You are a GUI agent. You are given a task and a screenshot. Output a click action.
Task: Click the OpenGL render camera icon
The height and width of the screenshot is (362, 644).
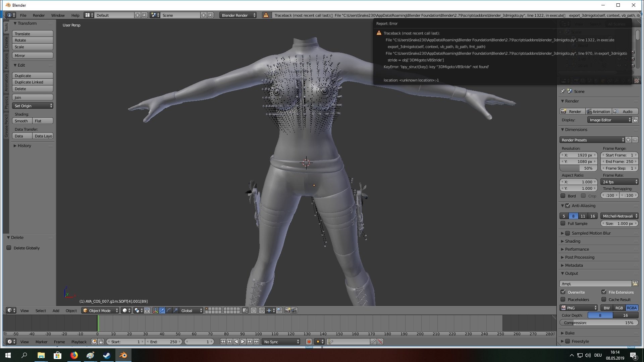(287, 310)
